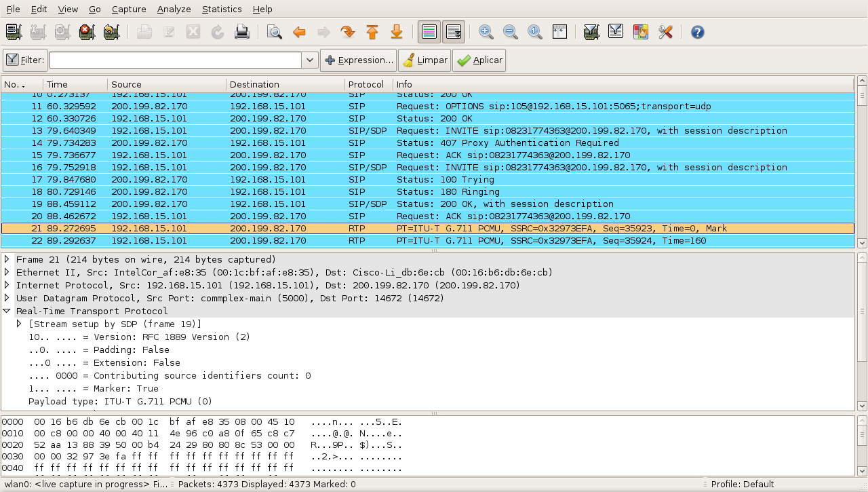Sort packets by the Source column header

[x=167, y=84]
